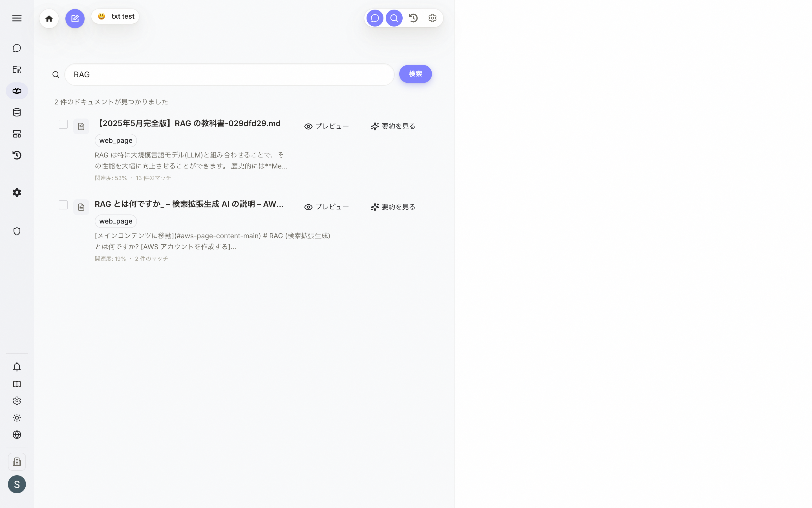The width and height of the screenshot is (812, 508).
Task: Open history clock icon in left sidebar
Action: point(17,155)
